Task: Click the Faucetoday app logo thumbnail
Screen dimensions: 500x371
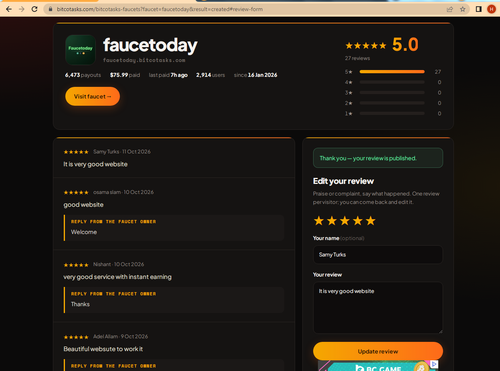Action: (80, 50)
